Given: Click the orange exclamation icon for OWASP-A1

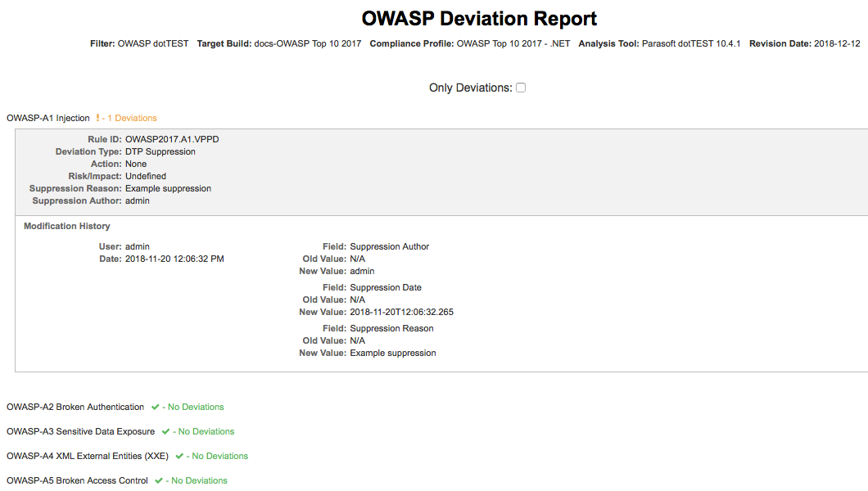Looking at the screenshot, I should (97, 118).
